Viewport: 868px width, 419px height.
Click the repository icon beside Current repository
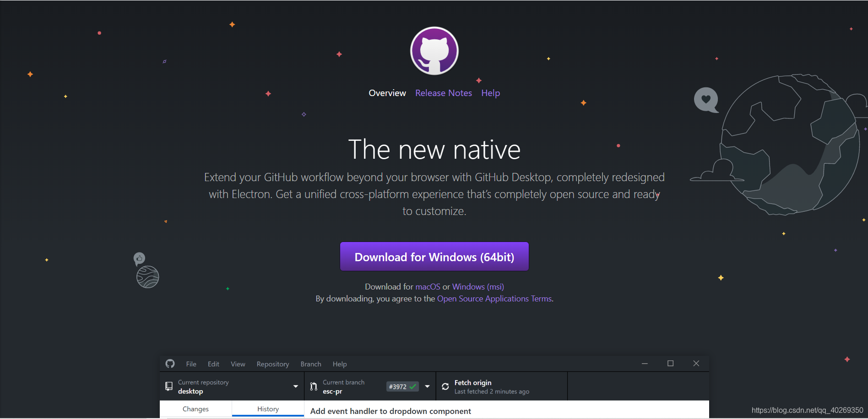click(169, 386)
